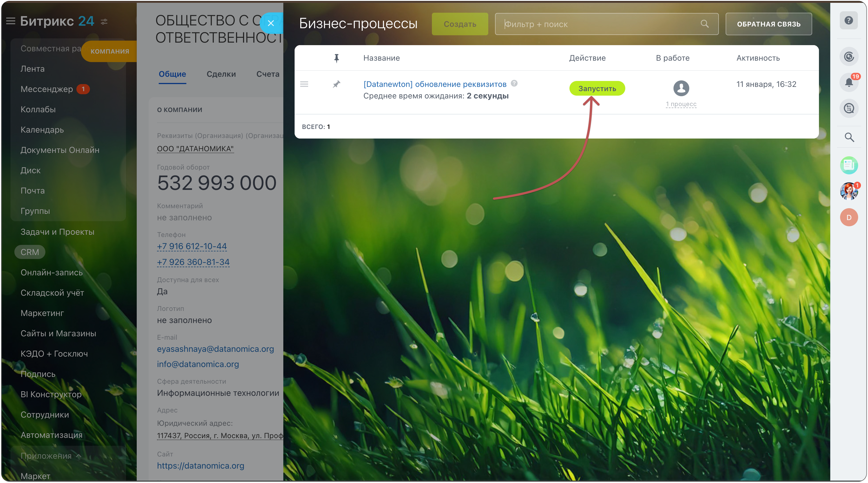
Task: Open the 1 процесс dropdown link
Action: pyautogui.click(x=681, y=104)
